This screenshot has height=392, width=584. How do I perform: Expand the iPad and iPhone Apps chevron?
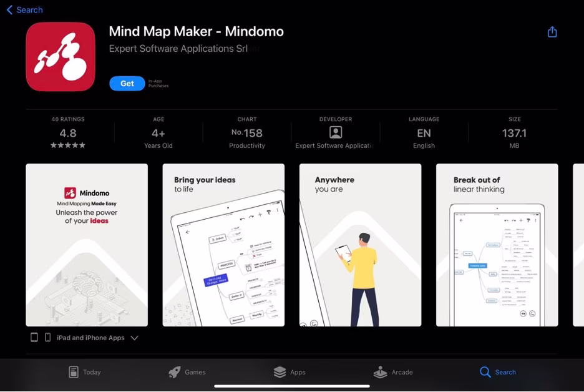click(x=134, y=338)
